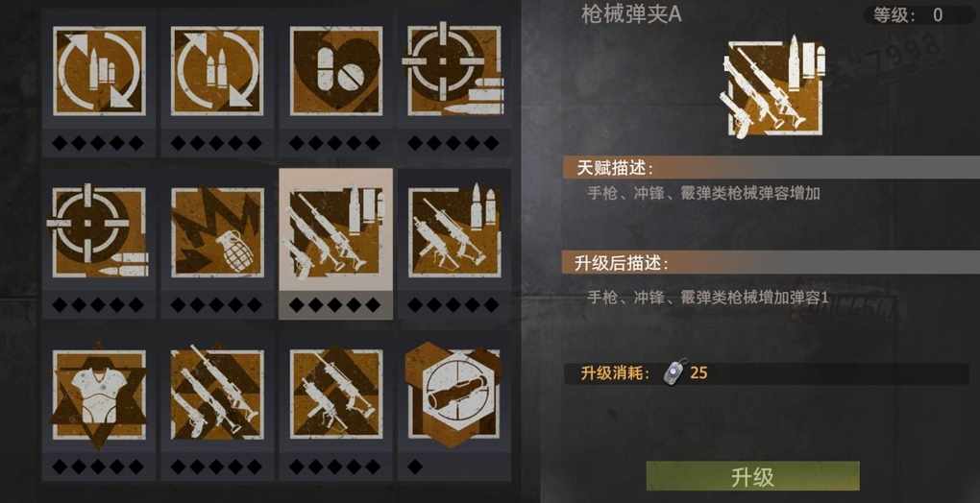Viewport: 980px width, 503px height.
Task: Open the rocket launcher hexagon talent
Action: [x=453, y=395]
